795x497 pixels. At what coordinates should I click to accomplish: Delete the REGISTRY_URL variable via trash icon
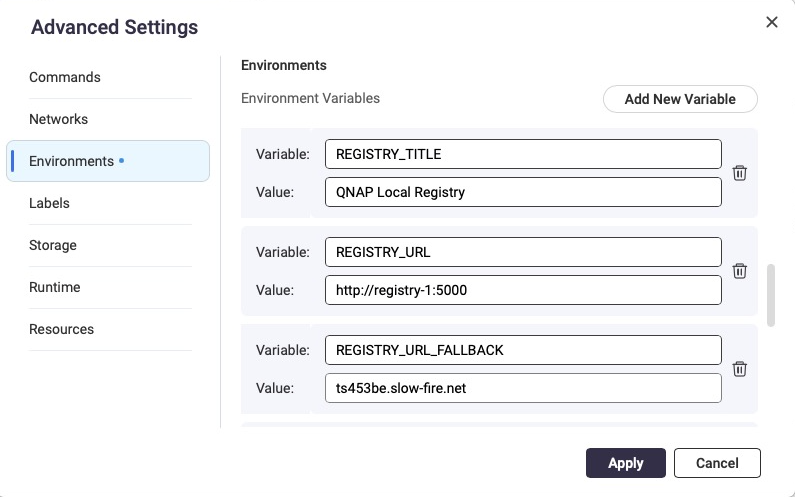[739, 271]
